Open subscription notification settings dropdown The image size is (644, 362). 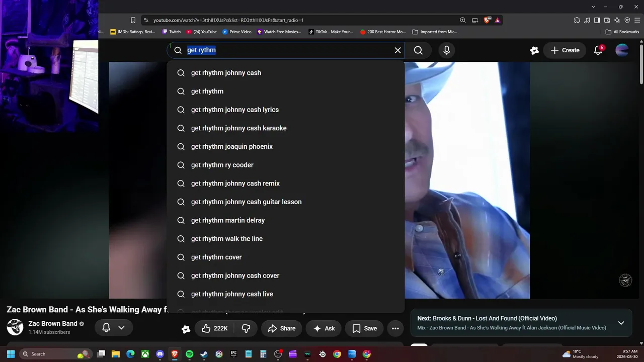point(114,328)
